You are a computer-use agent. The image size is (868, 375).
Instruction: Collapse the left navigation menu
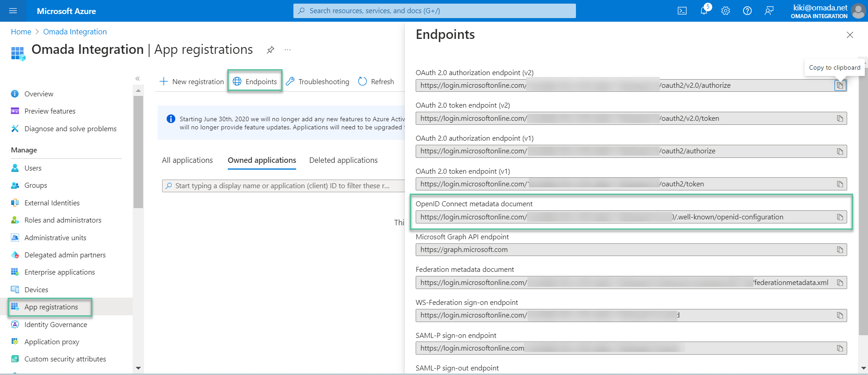point(138,79)
